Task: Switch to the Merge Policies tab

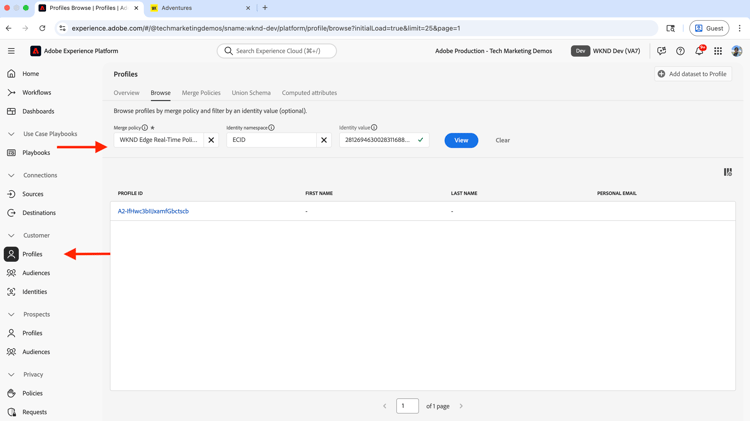Action: (x=201, y=93)
